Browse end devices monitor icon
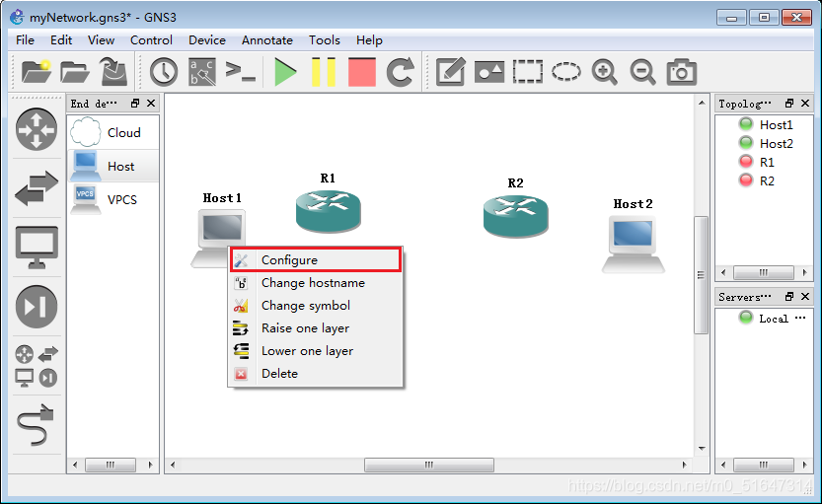822x504 pixels. [37, 248]
